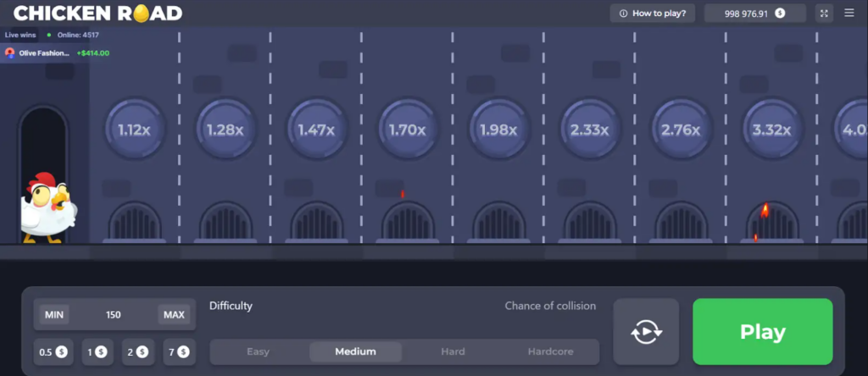Click the 1.47x multiplier manhole

[x=317, y=130]
